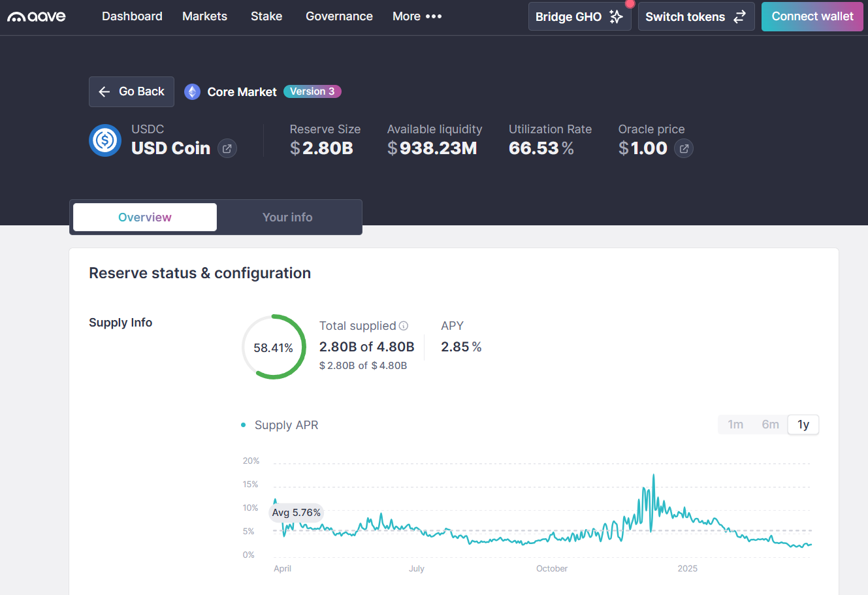The height and width of the screenshot is (595, 868).
Task: Click the Available liquidity $938.23M value
Action: coord(432,148)
